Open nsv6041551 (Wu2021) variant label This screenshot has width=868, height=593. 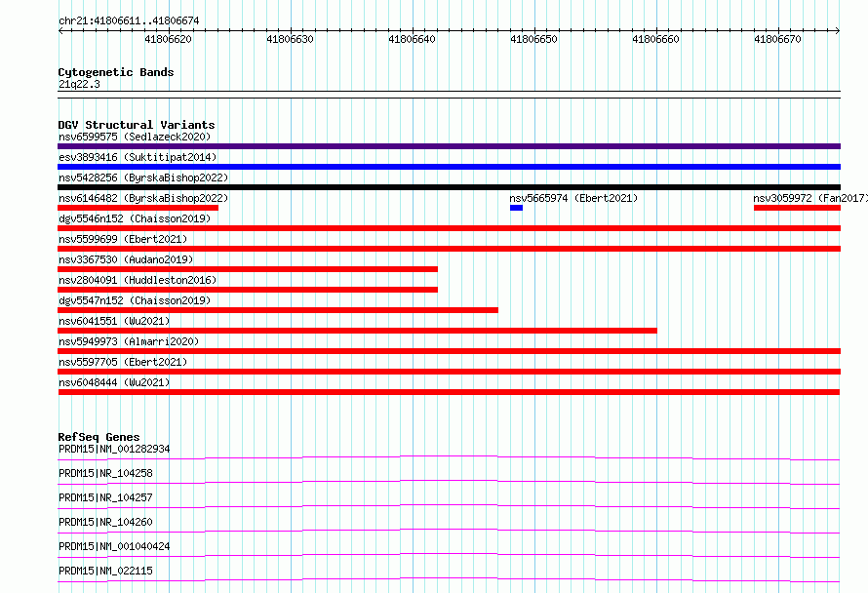coord(114,321)
